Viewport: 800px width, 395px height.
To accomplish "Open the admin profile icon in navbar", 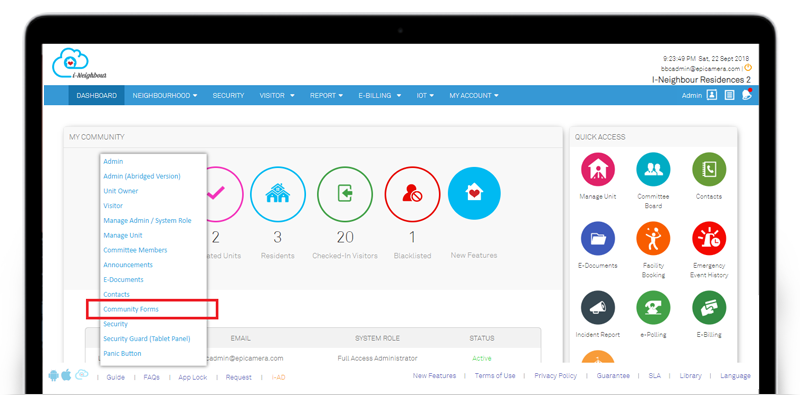I will coord(712,95).
